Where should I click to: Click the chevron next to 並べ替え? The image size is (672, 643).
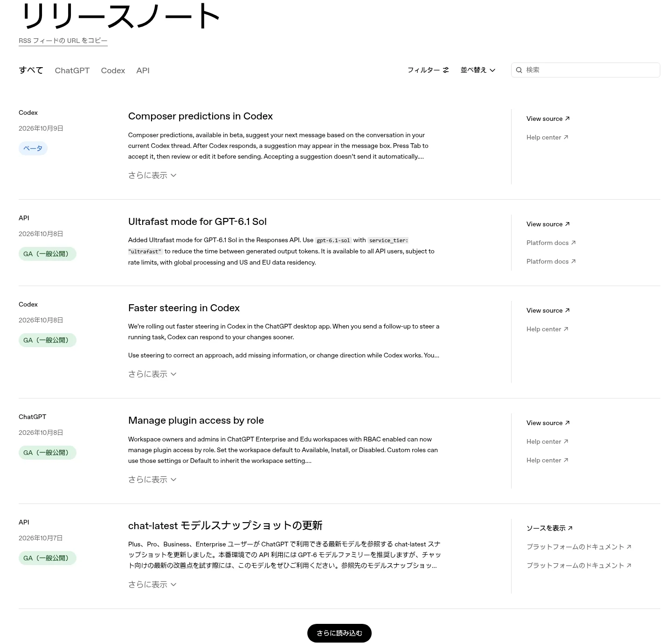[492, 70]
